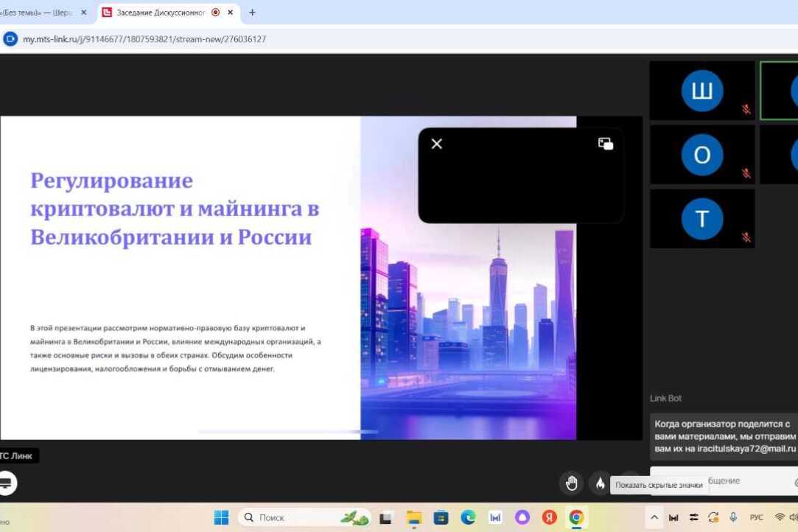
Task: Click the МТС Линк label badge
Action: [x=17, y=456]
